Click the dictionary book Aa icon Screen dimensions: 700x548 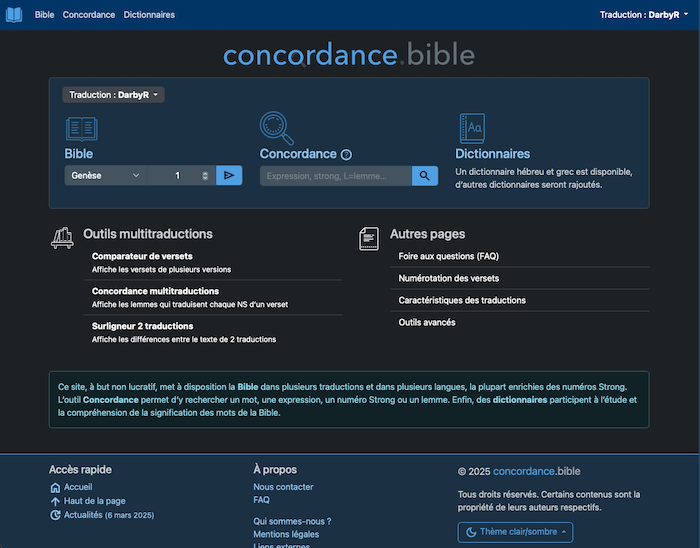472,128
